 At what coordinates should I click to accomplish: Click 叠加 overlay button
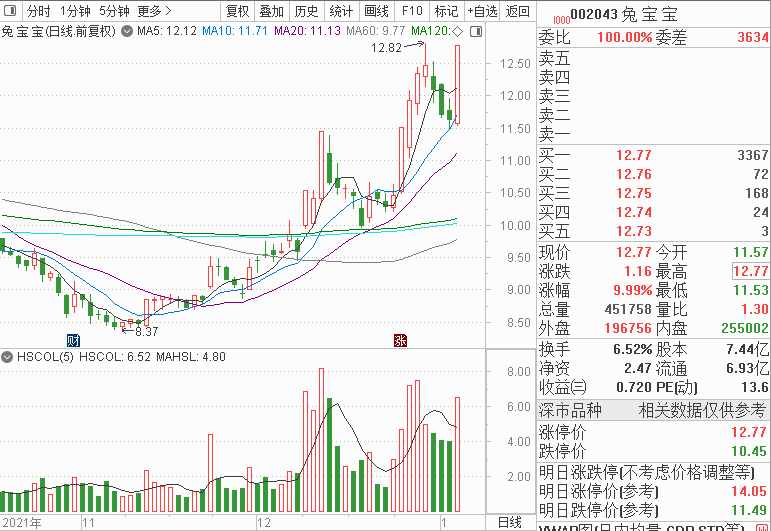[x=272, y=11]
